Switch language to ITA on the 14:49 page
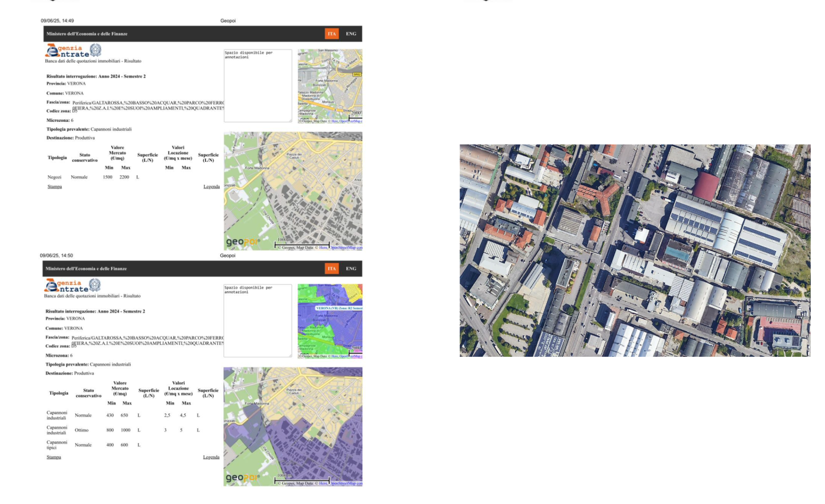825x504 pixels. [x=332, y=34]
